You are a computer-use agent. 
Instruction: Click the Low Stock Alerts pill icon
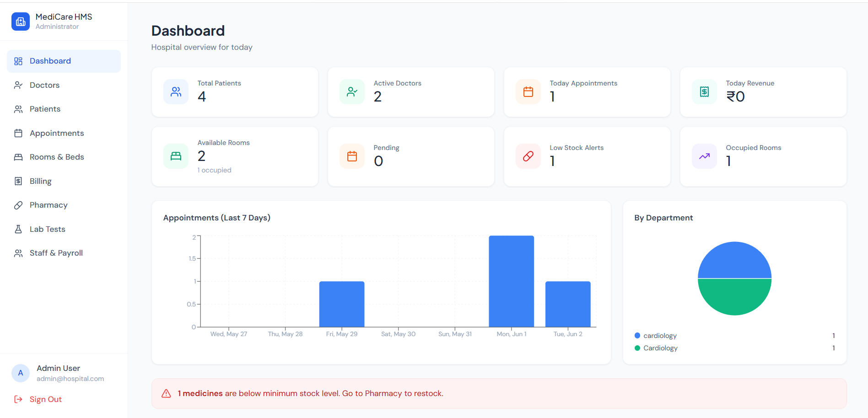(528, 156)
